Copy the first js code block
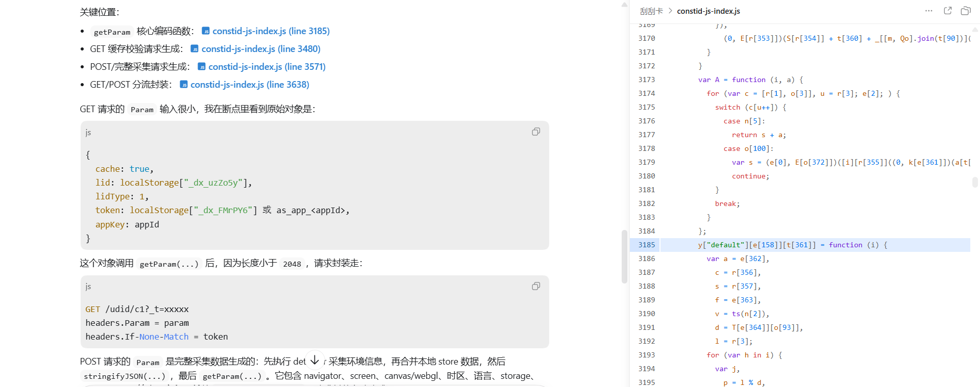This screenshot has height=387, width=980. pos(536,132)
